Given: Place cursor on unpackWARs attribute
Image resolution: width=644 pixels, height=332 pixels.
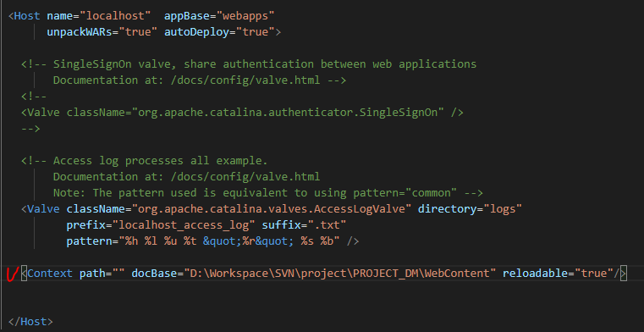Looking at the screenshot, I should [x=80, y=32].
